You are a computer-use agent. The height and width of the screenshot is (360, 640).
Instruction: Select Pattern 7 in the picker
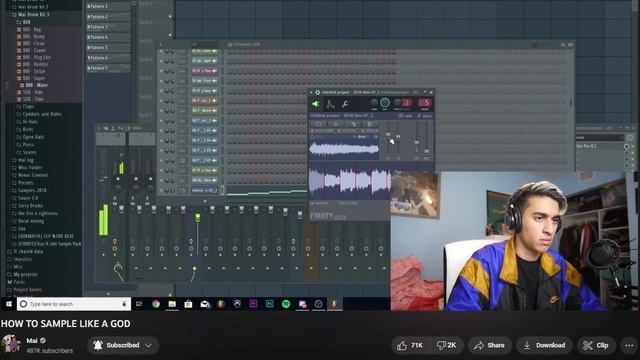click(x=108, y=68)
